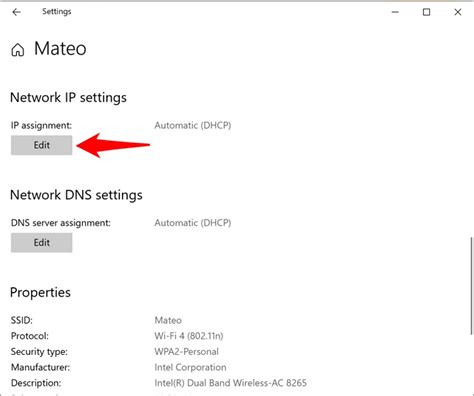The height and width of the screenshot is (396, 474).
Task: Maximize the Settings window
Action: [x=426, y=12]
